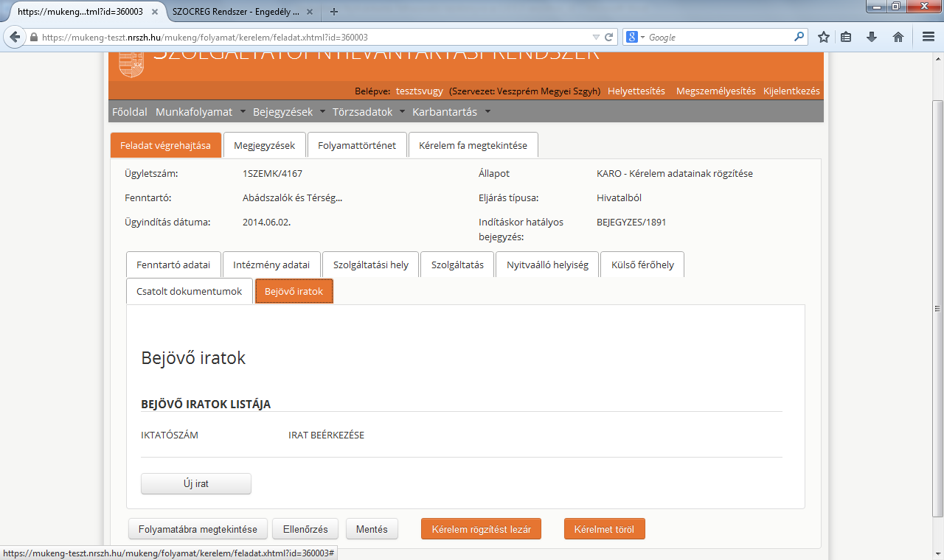Click date value 2014.06.02.

coord(266,222)
